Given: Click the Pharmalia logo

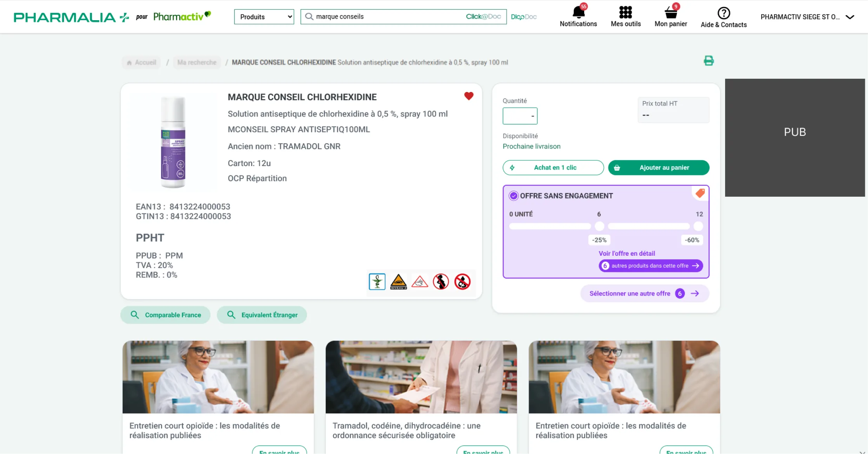Looking at the screenshot, I should pyautogui.click(x=71, y=17).
